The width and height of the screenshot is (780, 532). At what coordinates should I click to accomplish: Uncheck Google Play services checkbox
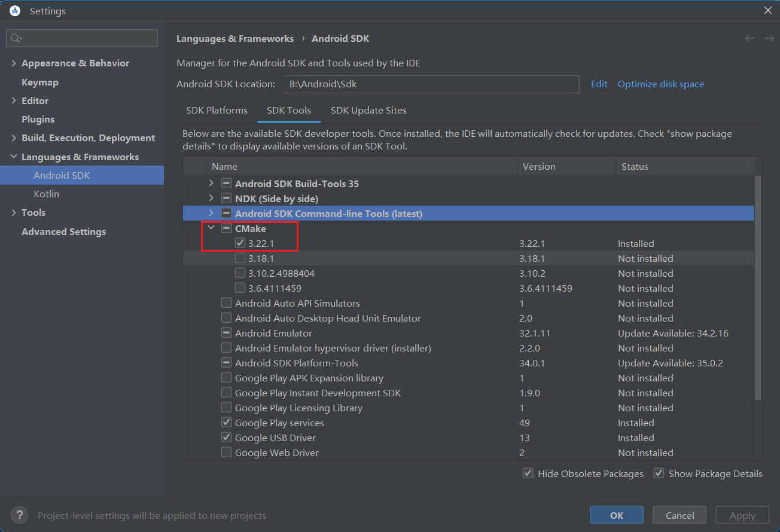pyautogui.click(x=226, y=423)
